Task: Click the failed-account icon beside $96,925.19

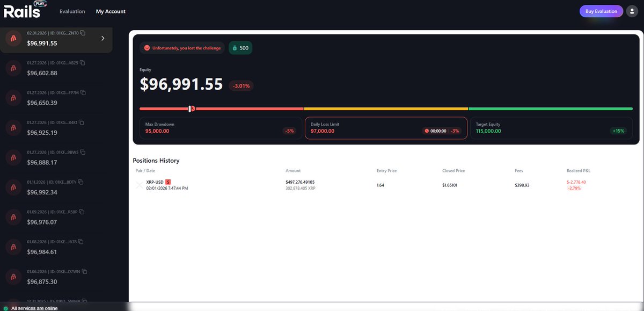Action: pos(13,127)
